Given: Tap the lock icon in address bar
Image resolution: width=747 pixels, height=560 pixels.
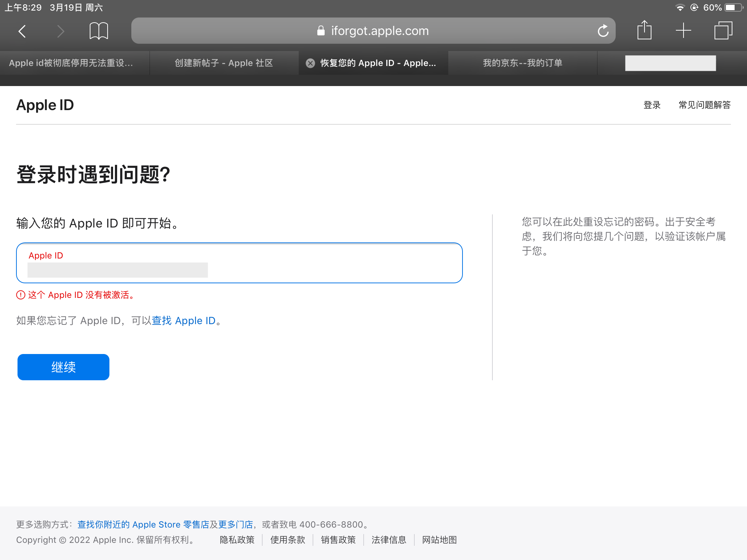Looking at the screenshot, I should (321, 31).
